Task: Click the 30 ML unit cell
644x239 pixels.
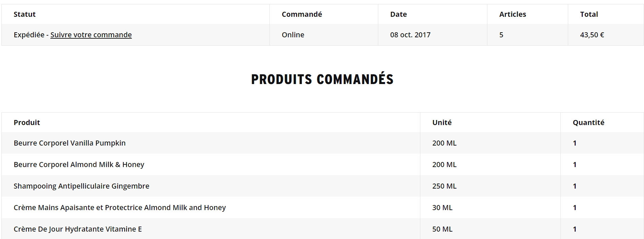Action: coord(442,207)
